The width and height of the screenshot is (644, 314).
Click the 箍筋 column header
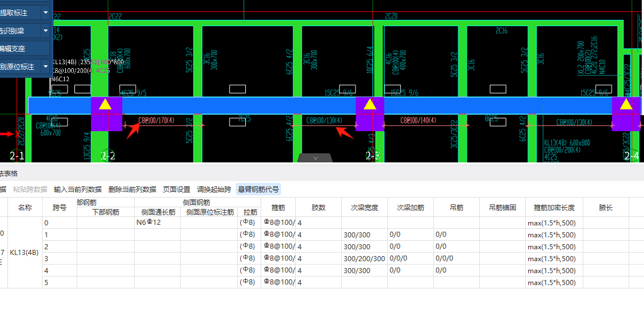tap(278, 208)
